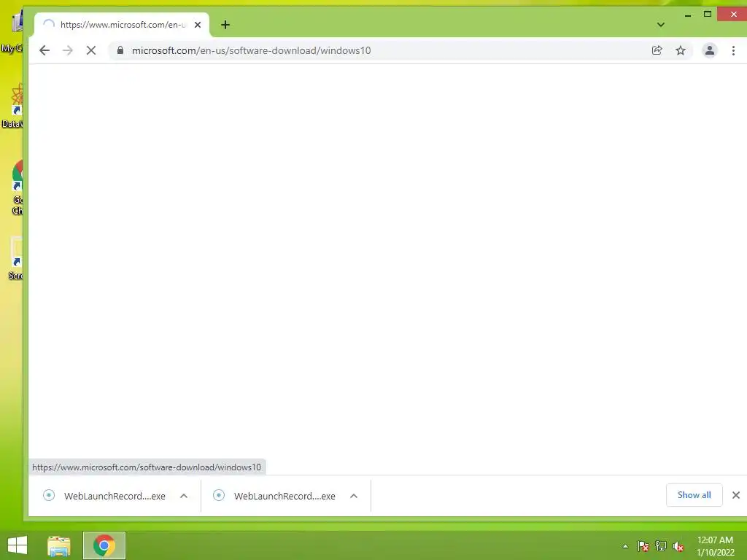This screenshot has width=747, height=560.
Task: Close the downloads bar
Action: click(x=736, y=495)
